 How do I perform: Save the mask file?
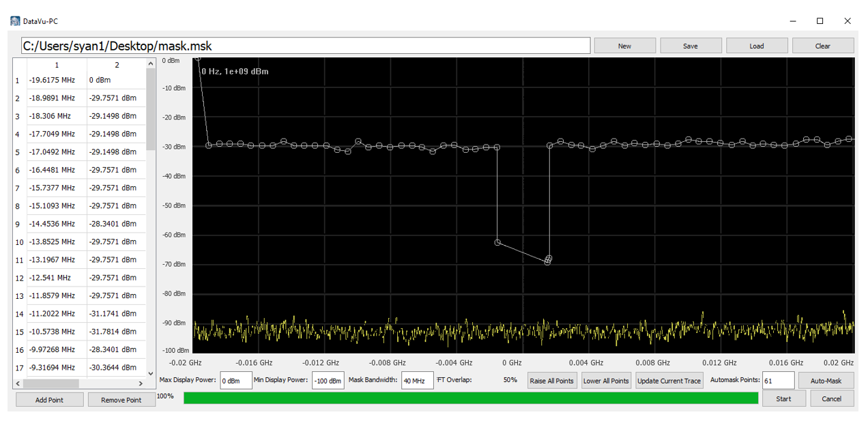pos(690,46)
